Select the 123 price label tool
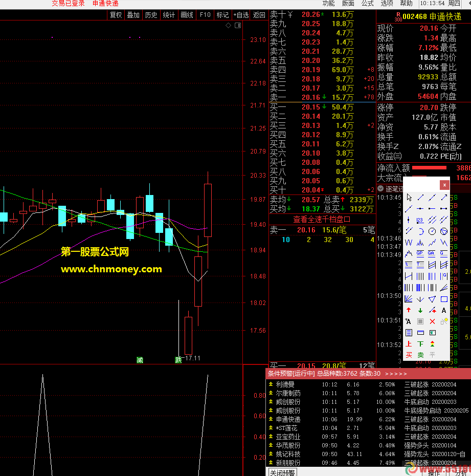Screen dimensions: 471x476 click(420, 220)
